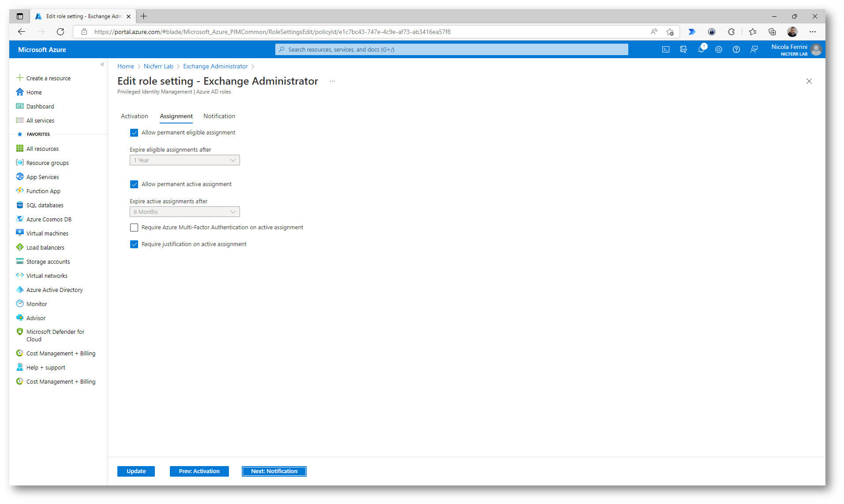Click the Microsoft Defender for Cloud shield icon
Viewport: 844px width, 504px height.
[20, 332]
